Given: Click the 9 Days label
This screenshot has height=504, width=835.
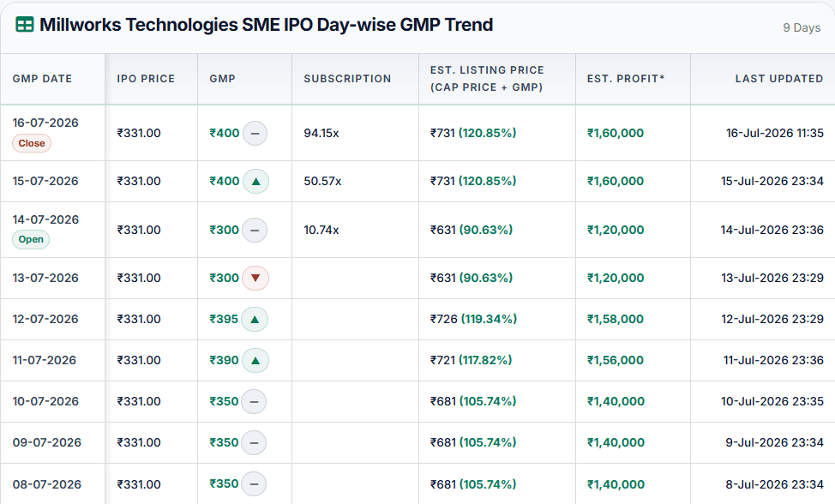Looking at the screenshot, I should (x=802, y=27).
